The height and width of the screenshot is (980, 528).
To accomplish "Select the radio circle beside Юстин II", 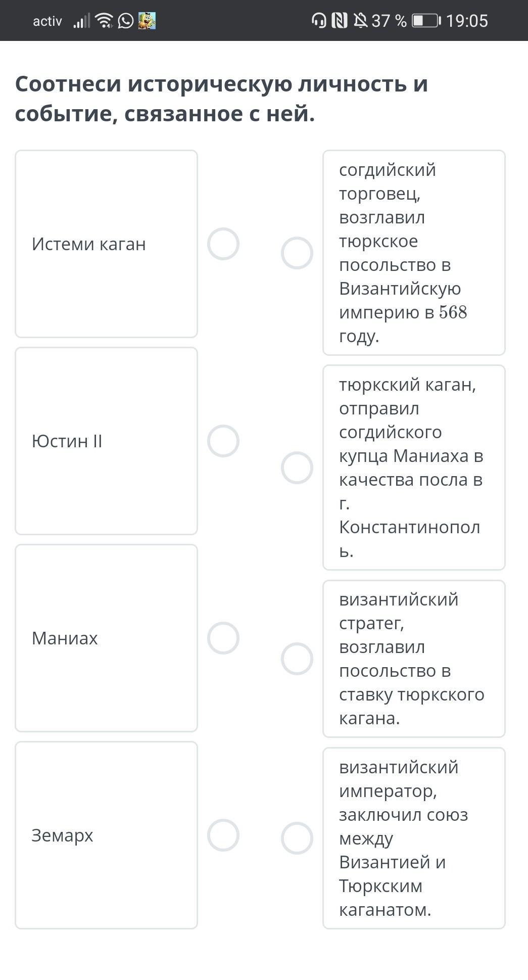I will [223, 441].
